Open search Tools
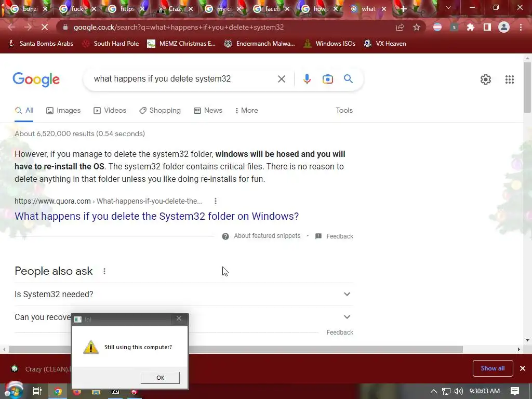532x399 pixels. [344, 110]
